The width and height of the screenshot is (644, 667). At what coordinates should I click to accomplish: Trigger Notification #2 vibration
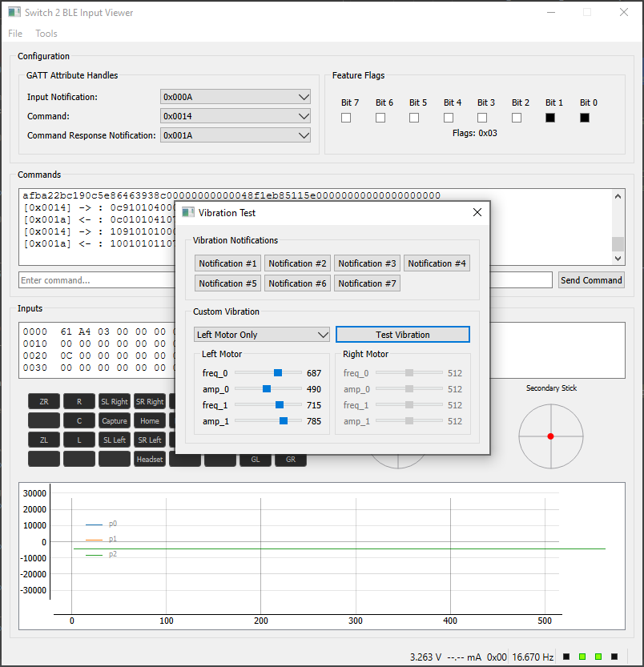(x=297, y=263)
